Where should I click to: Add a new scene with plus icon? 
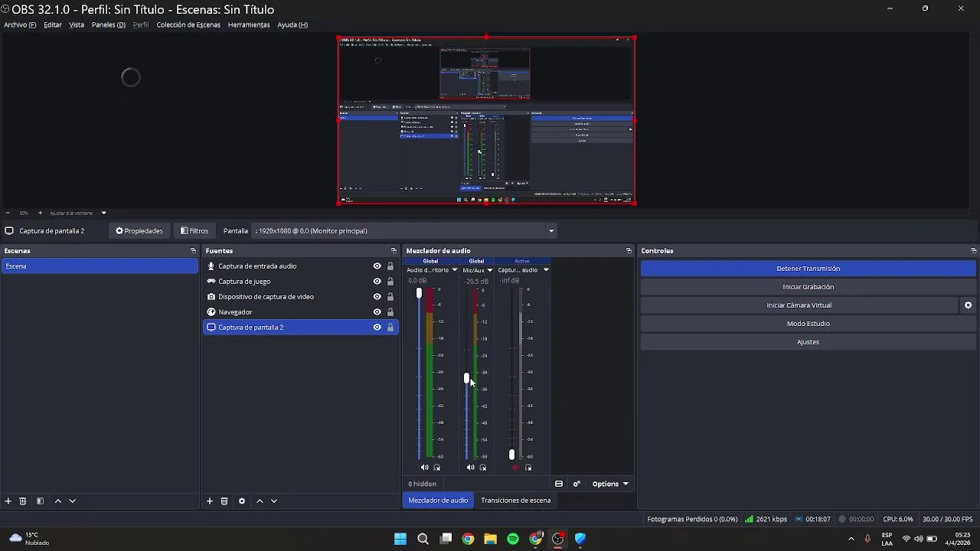pyautogui.click(x=8, y=501)
